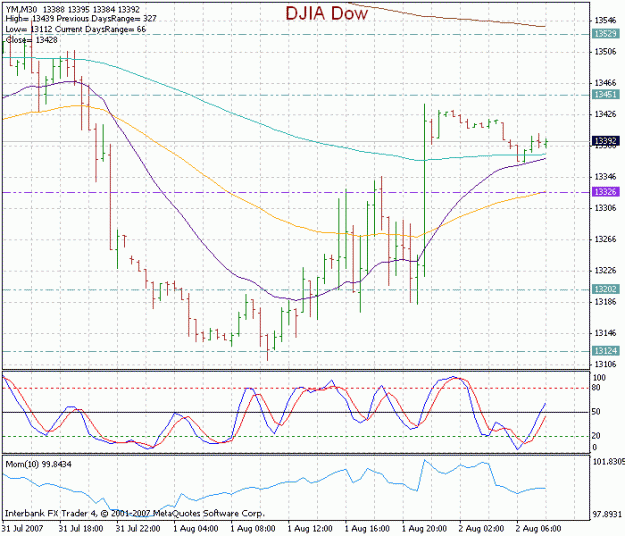Click the 'Interbank FX Trader 4' copyright text
This screenshot has height=536, width=625.
135,513
